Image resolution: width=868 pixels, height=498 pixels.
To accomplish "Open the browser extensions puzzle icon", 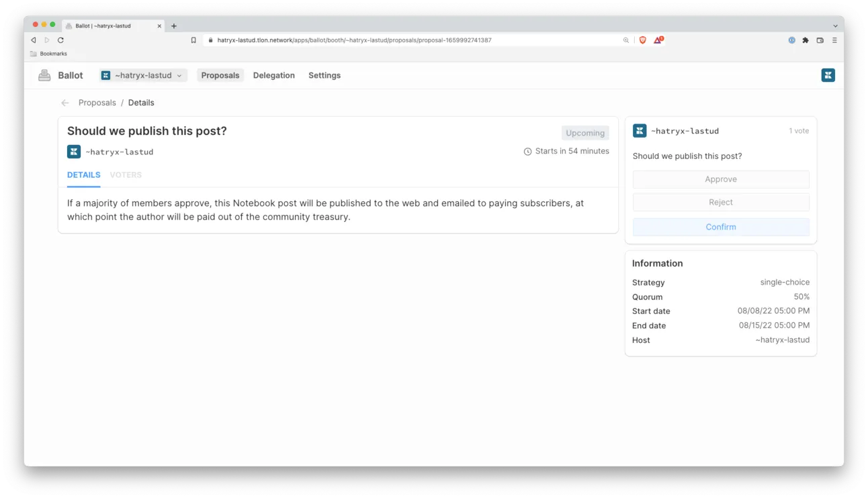I will coord(806,40).
